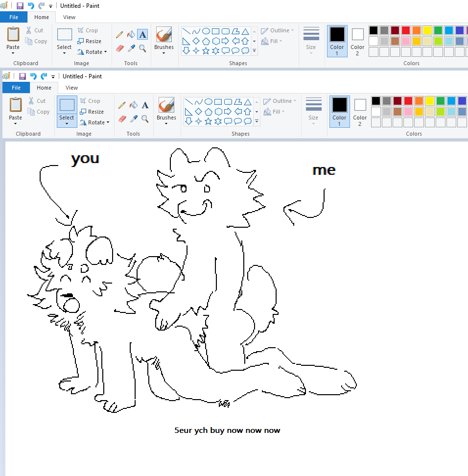Switch to Color 2 in the upper Paint window
The image size is (468, 476).
357,41
